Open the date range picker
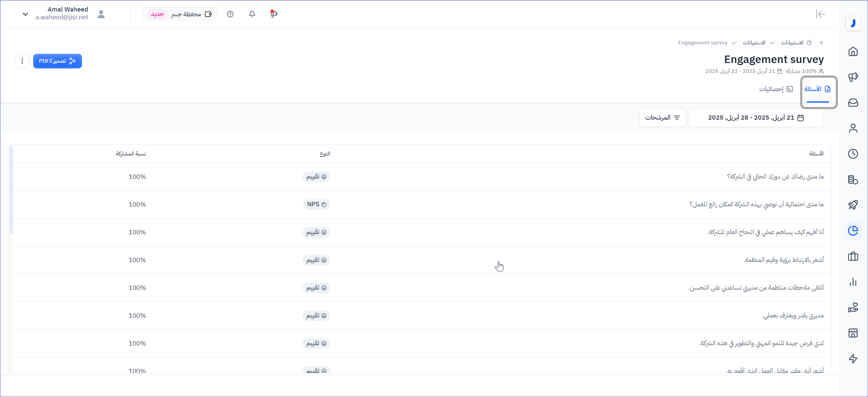Image resolution: width=868 pixels, height=397 pixels. click(756, 118)
